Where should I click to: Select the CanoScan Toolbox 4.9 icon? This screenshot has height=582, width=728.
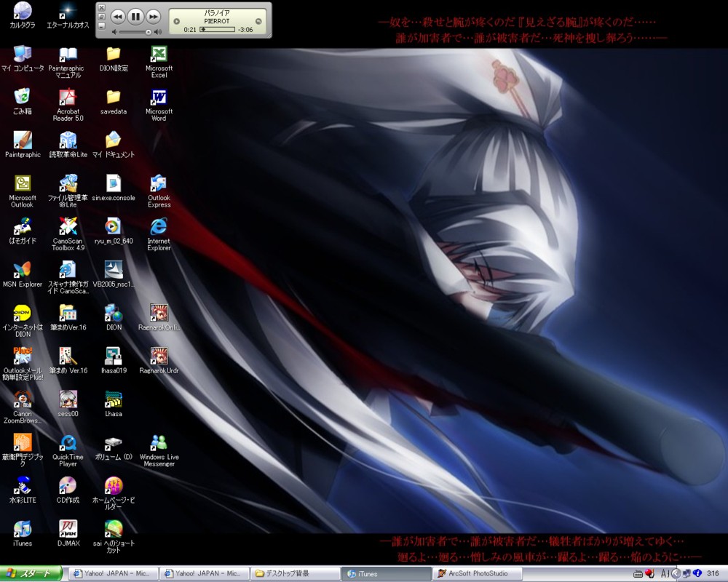pos(68,234)
